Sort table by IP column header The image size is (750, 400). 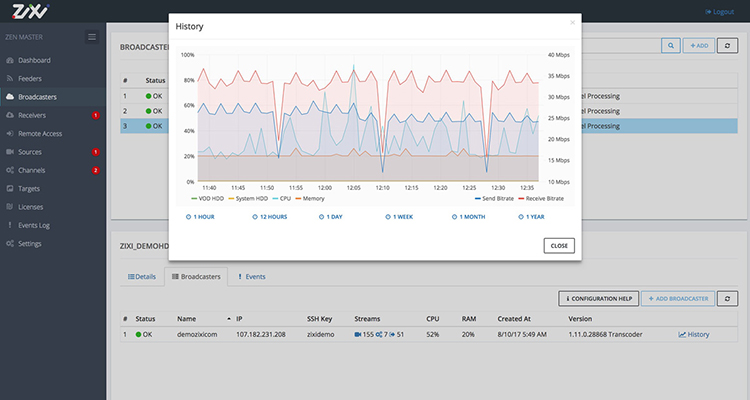[x=239, y=319]
